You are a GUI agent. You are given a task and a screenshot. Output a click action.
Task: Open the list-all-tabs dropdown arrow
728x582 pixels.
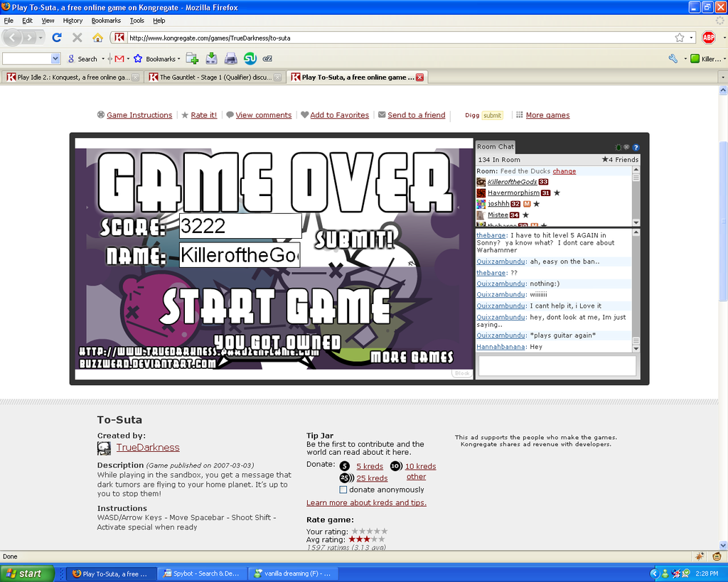pyautogui.click(x=722, y=77)
